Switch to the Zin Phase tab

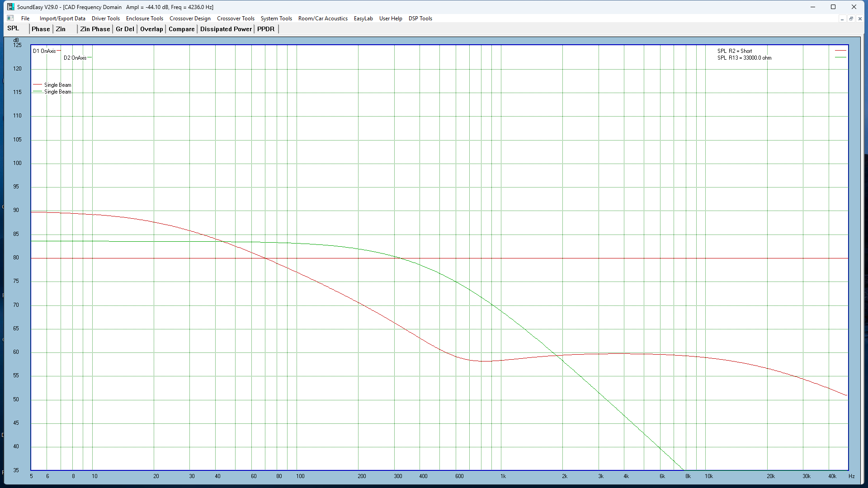(x=95, y=29)
